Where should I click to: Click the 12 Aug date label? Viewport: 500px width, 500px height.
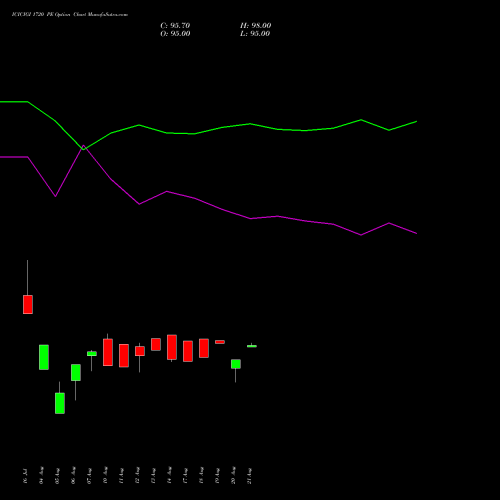coord(137,476)
